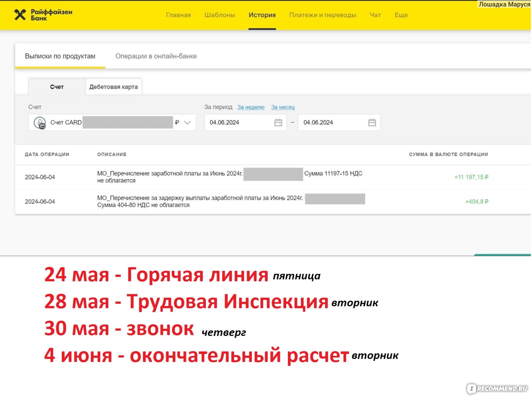Go to the Главная menu item
532x398 pixels.
pyautogui.click(x=178, y=15)
